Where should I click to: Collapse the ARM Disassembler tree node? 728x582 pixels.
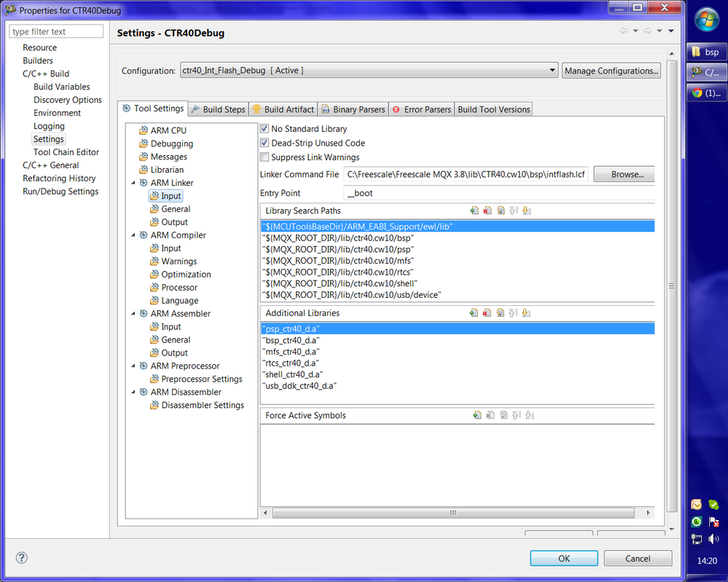(x=133, y=392)
